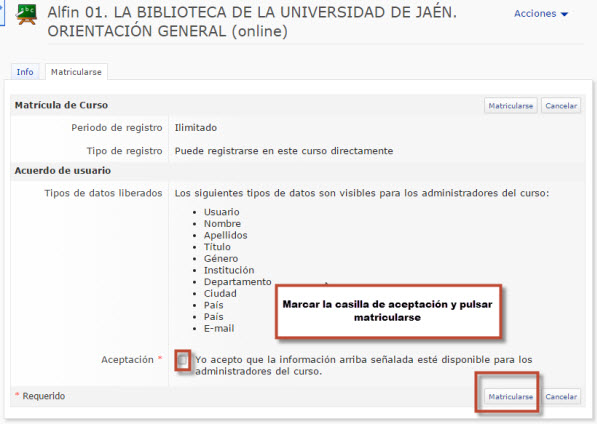Click the 'E-mail' list item

(x=219, y=328)
